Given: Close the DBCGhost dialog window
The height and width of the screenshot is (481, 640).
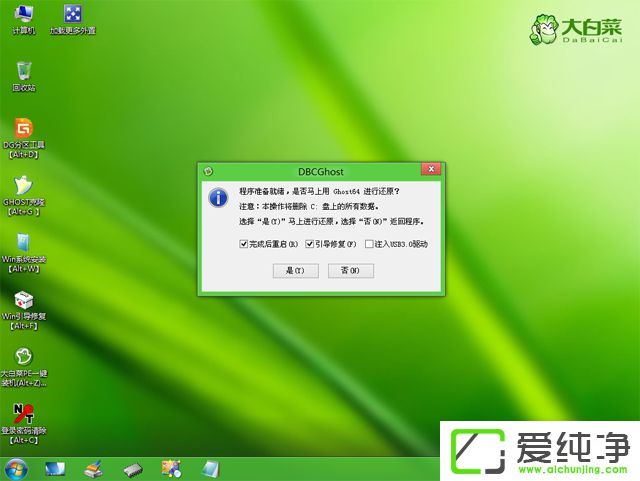Looking at the screenshot, I should click(431, 170).
